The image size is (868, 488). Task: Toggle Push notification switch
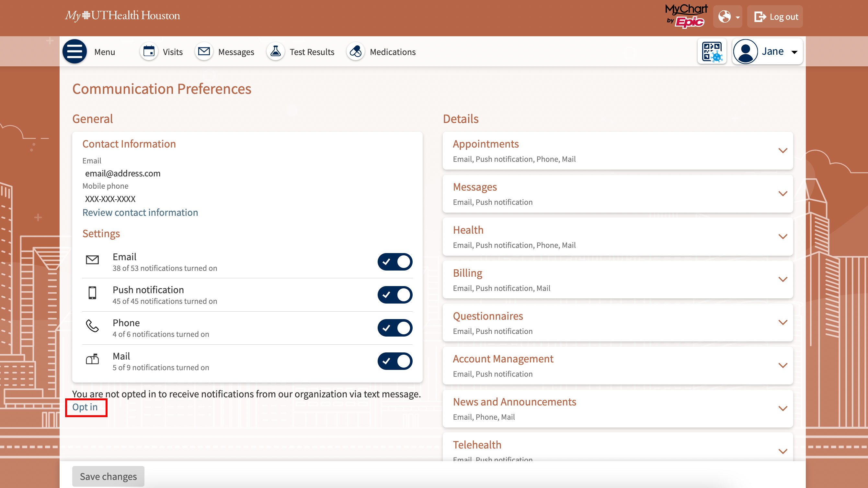point(394,295)
